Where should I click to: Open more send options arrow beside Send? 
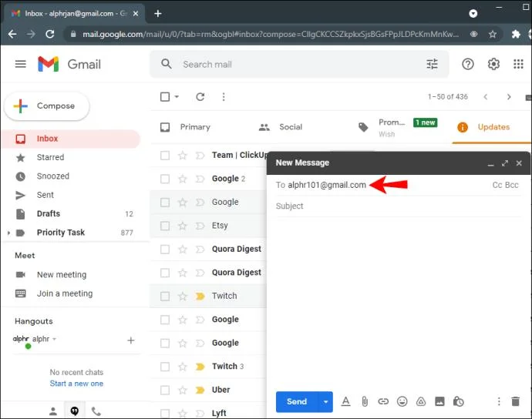point(325,402)
